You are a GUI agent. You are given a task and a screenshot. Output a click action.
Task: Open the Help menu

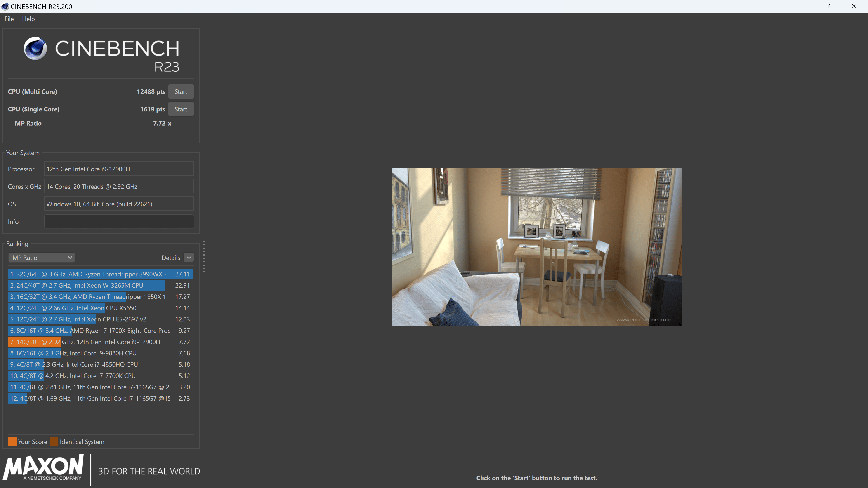(x=28, y=19)
